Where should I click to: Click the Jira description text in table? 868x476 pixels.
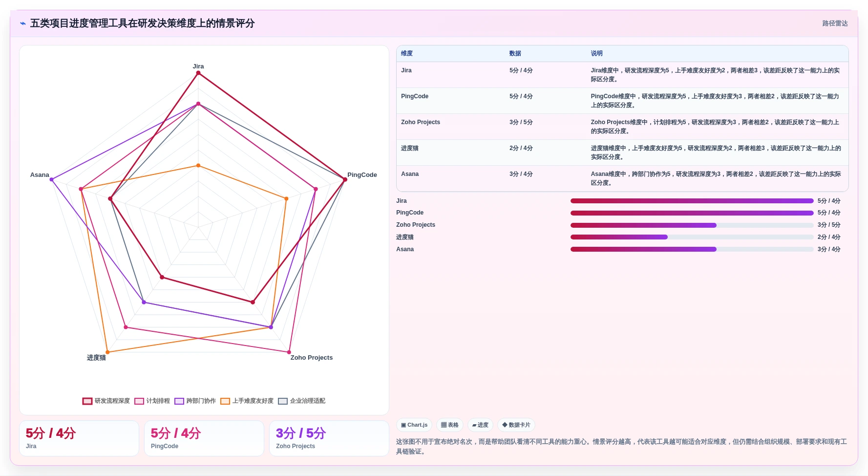(716, 75)
